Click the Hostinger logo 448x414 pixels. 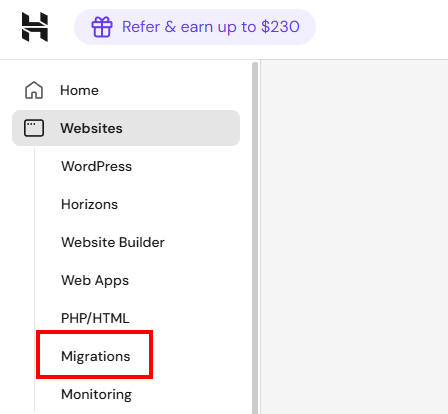coord(35,27)
